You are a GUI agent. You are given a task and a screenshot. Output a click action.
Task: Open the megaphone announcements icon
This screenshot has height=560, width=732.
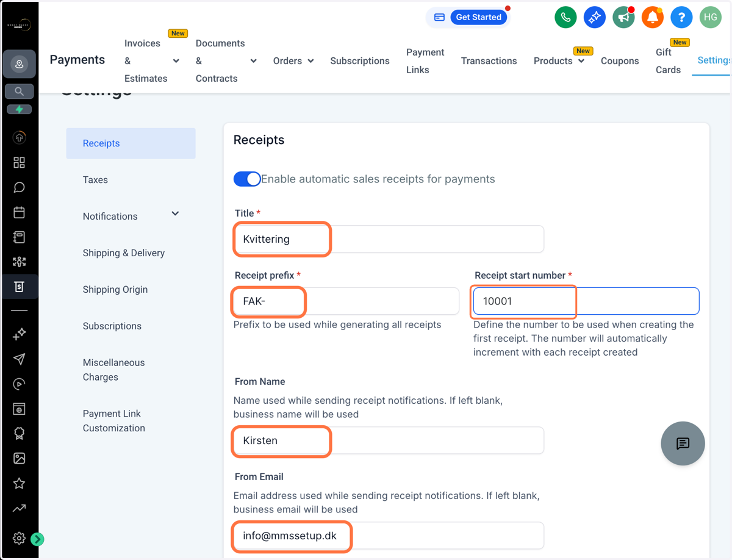[623, 17]
